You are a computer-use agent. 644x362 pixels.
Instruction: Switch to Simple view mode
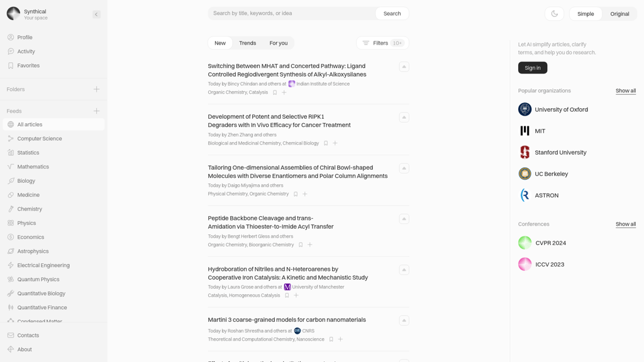[586, 14]
